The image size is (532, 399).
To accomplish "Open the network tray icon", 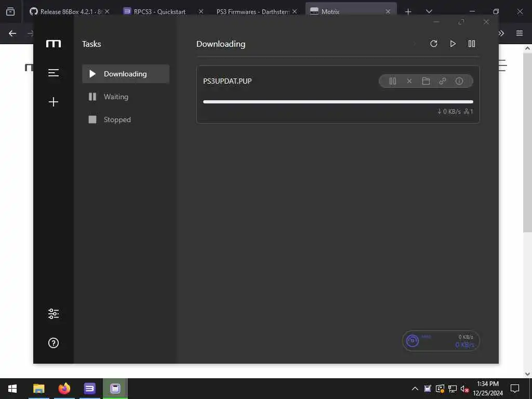I will click(x=453, y=389).
